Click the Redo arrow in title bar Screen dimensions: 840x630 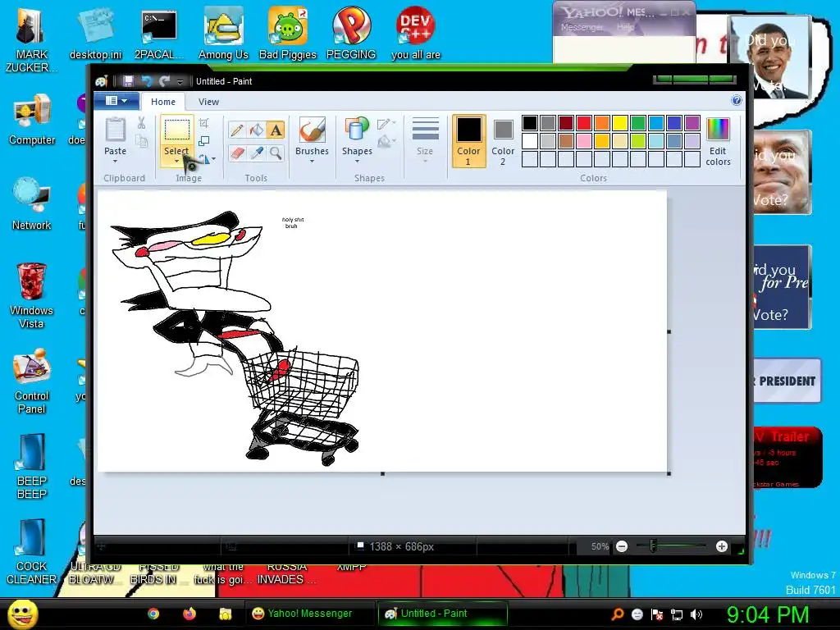[x=164, y=81]
